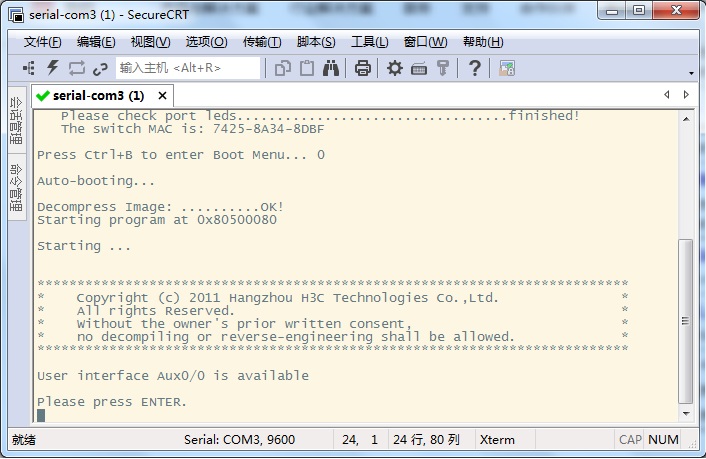The image size is (706, 459).
Task: Click the SecureFX toolbar icon
Action: (507, 68)
